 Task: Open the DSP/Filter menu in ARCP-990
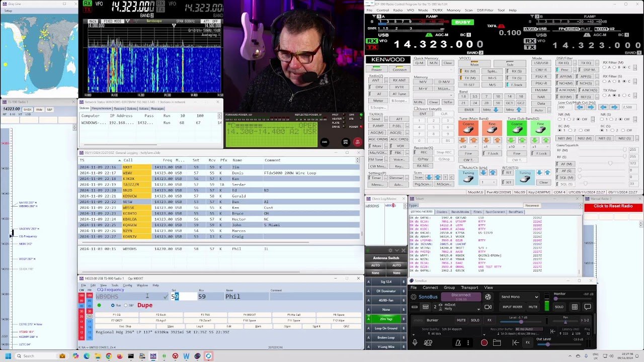pyautogui.click(x=485, y=10)
